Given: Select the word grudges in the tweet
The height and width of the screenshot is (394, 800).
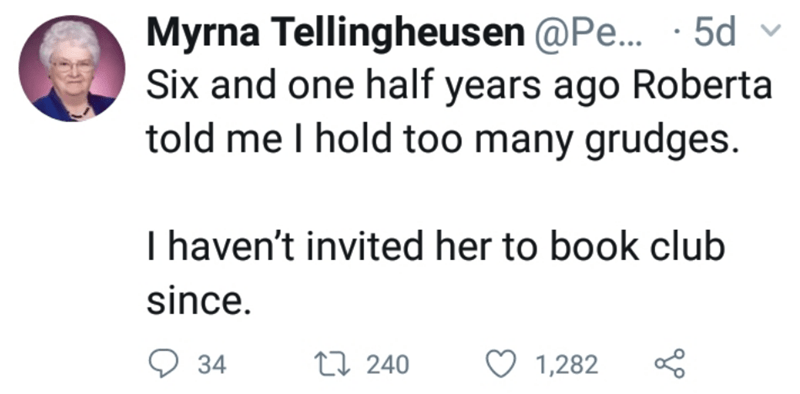Looking at the screenshot, I should click(661, 141).
